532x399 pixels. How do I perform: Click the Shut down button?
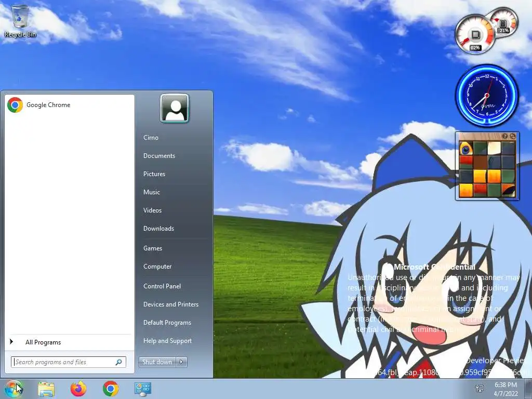coord(157,362)
